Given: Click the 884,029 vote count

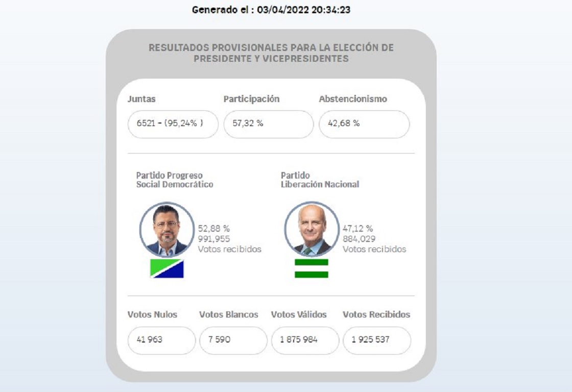Looking at the screenshot, I should click(x=359, y=239).
